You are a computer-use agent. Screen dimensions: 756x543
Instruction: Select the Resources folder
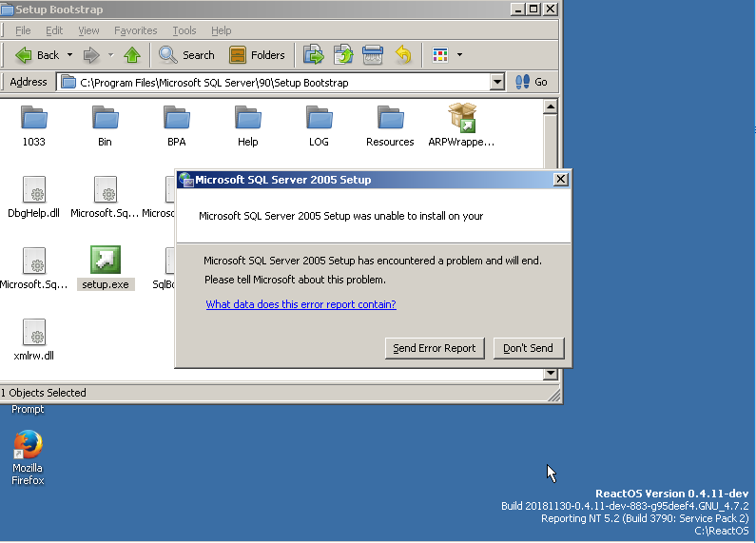click(x=390, y=126)
